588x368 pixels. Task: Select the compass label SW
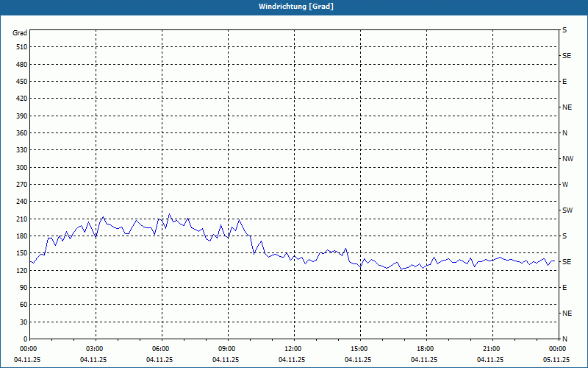coord(567,210)
